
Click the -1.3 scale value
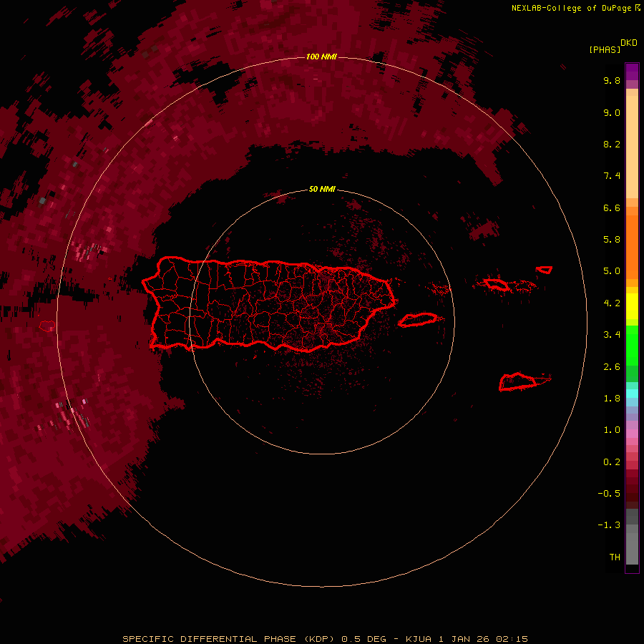(609, 525)
